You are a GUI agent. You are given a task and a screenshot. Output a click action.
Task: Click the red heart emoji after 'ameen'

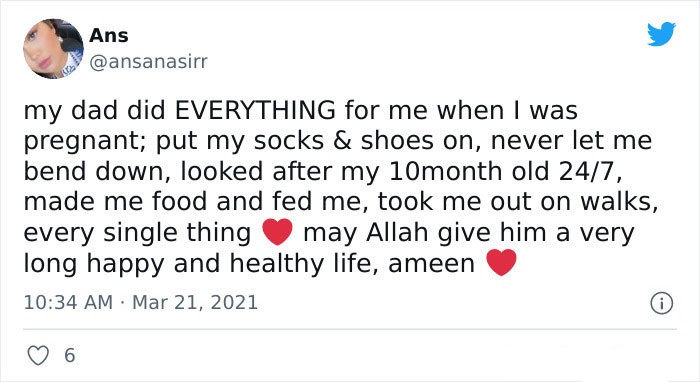click(501, 262)
